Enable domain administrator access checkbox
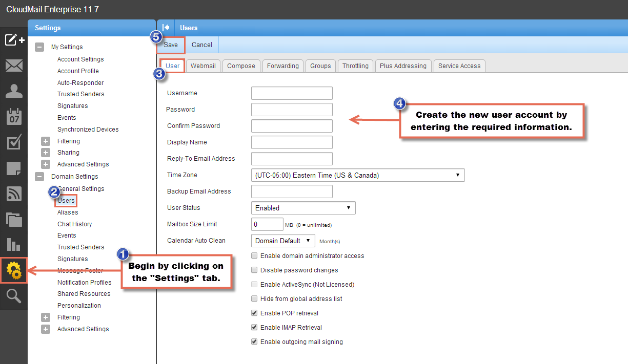Viewport: 628px width, 364px height. [255, 256]
